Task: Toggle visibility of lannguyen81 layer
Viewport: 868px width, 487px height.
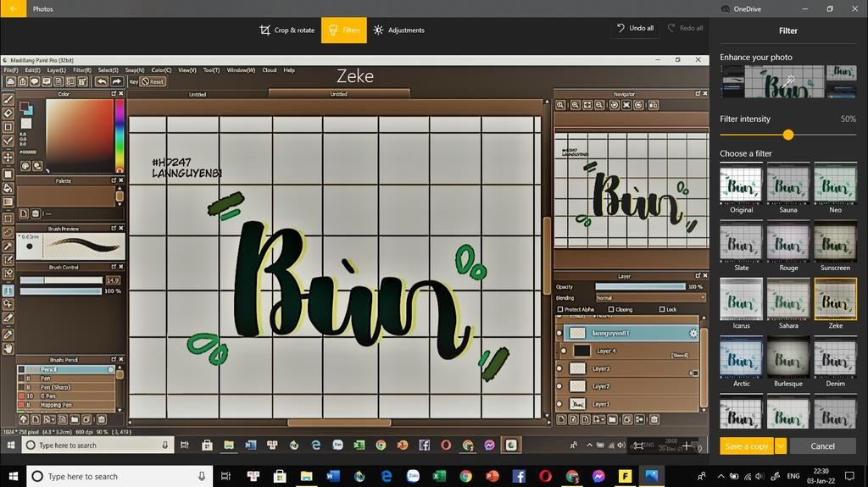Action: 559,333
